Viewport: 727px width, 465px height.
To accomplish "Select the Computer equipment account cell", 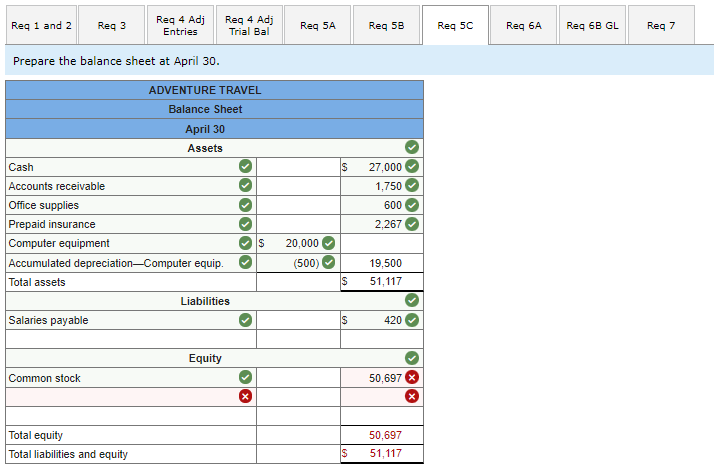I will (x=131, y=243).
